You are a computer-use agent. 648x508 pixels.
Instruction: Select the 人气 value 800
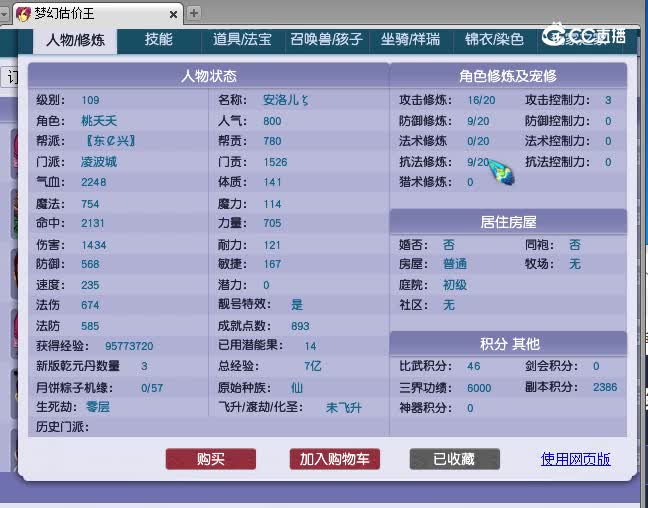pos(272,121)
